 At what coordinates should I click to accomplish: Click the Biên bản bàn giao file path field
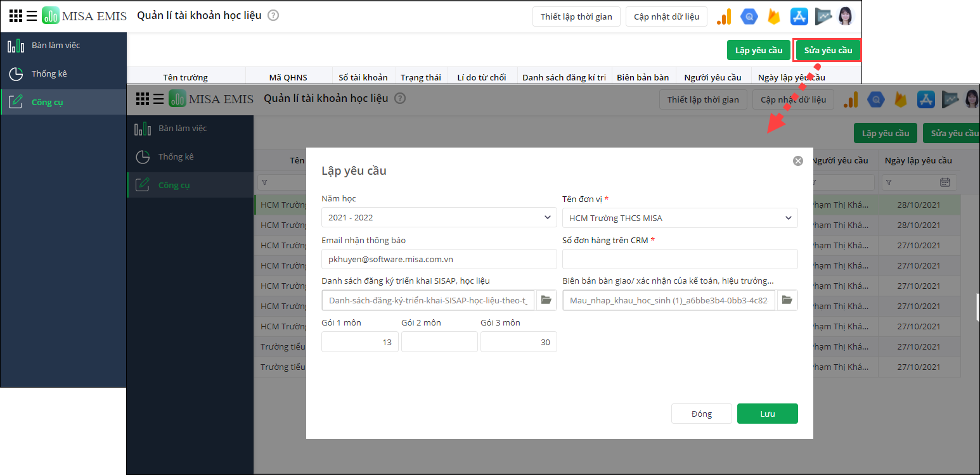[669, 300]
